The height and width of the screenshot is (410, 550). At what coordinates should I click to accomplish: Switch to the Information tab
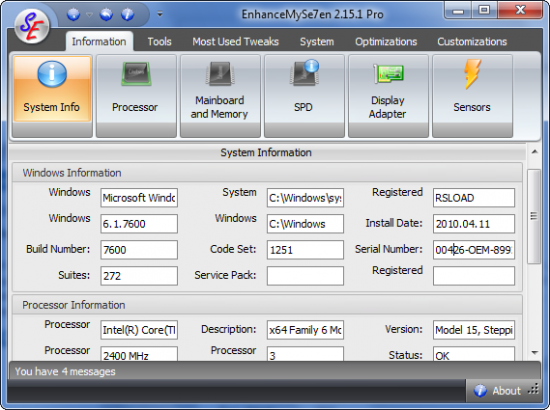(x=99, y=42)
